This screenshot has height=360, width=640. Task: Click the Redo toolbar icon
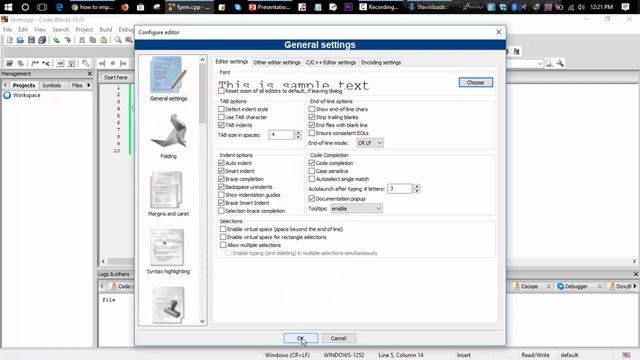tap(68, 40)
